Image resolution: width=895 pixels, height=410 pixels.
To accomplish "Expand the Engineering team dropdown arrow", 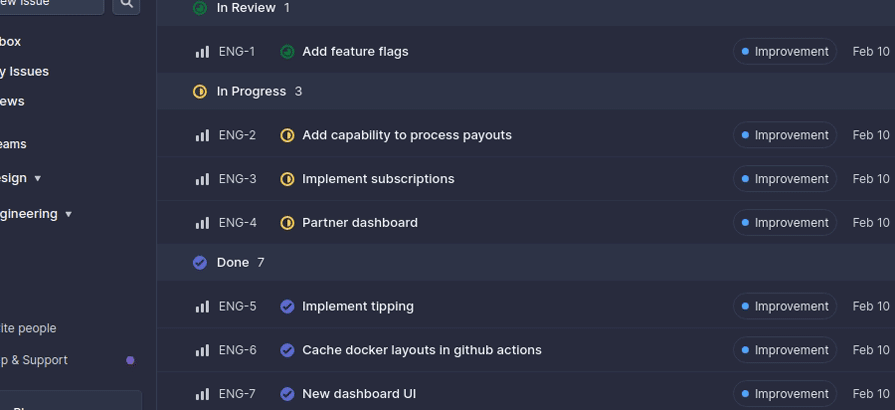I will tap(68, 214).
